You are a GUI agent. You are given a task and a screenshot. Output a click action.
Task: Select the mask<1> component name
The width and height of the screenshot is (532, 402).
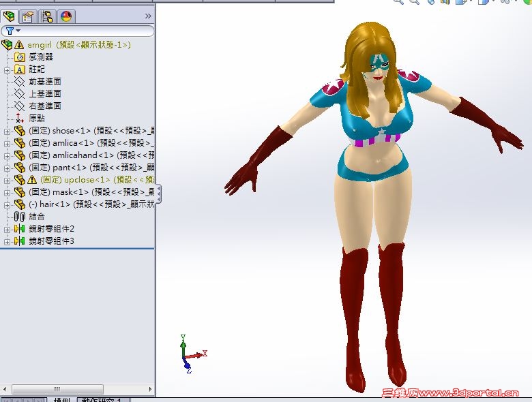pyautogui.click(x=91, y=192)
